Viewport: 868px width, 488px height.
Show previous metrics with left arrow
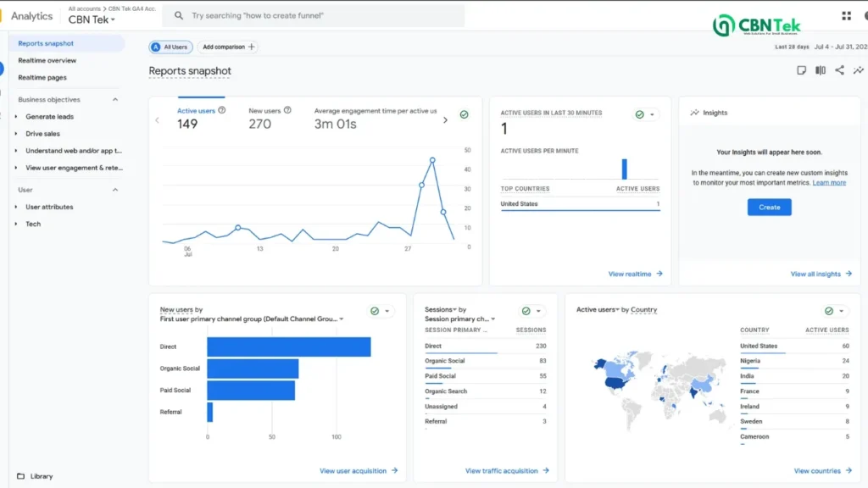157,120
